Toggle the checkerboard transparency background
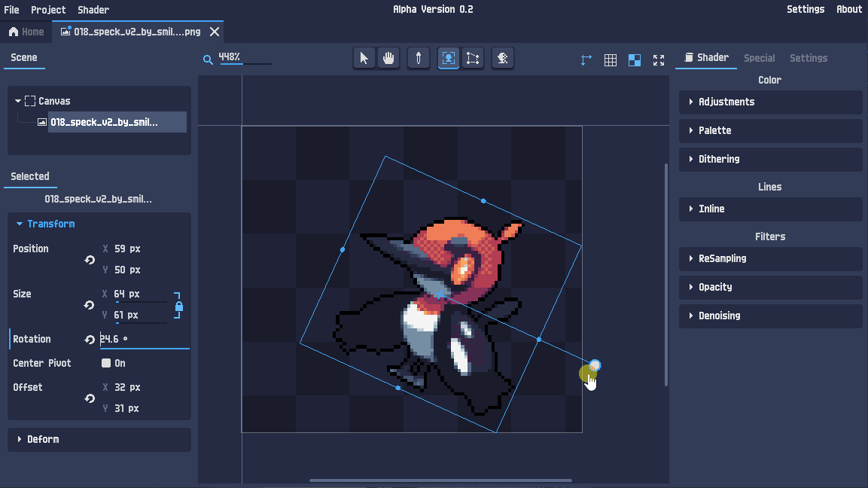This screenshot has width=868, height=488. (x=635, y=59)
